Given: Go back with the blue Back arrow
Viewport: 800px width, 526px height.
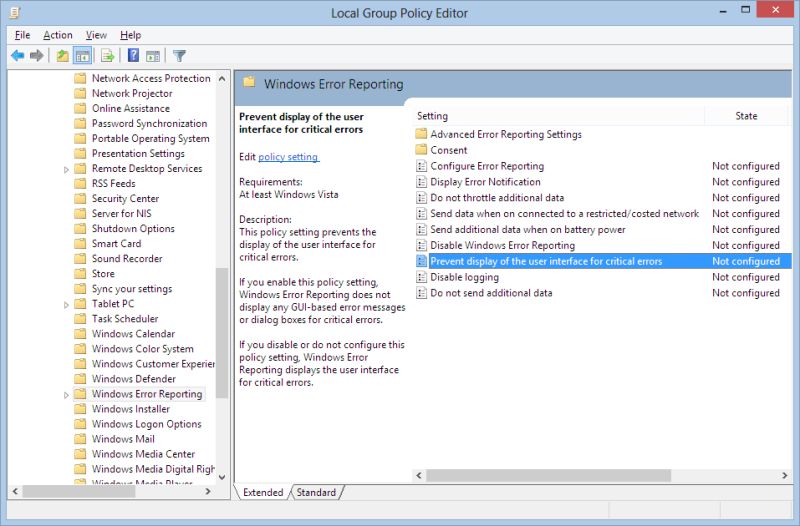Looking at the screenshot, I should (18, 56).
